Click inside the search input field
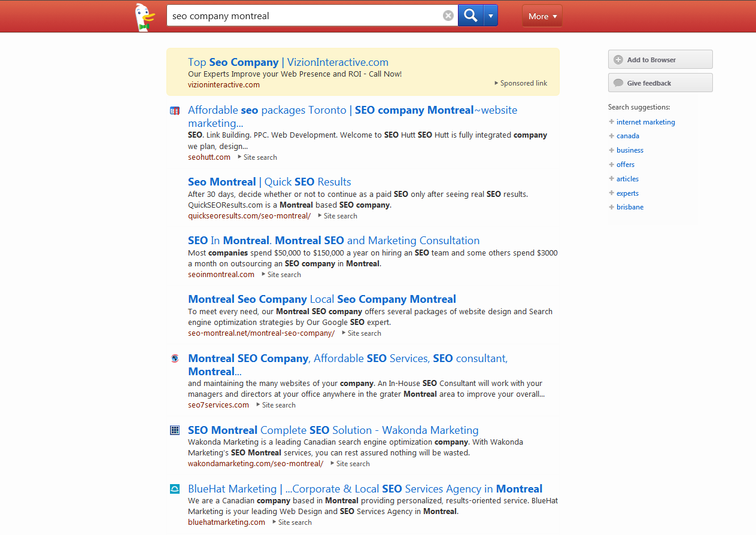 299,15
